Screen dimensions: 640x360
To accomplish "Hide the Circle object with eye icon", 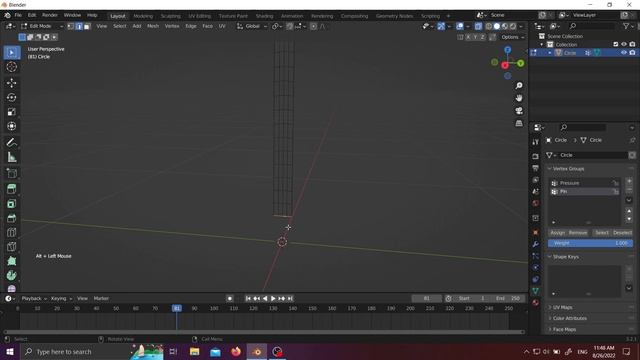I will pyautogui.click(x=624, y=53).
